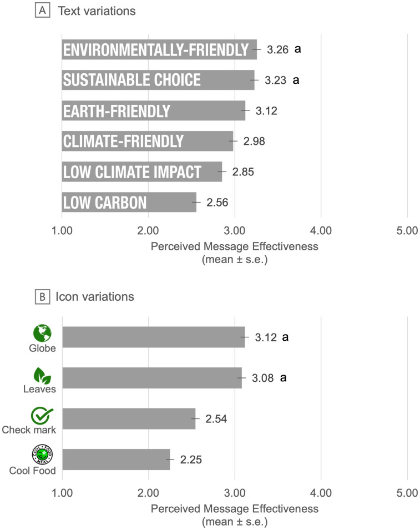Image resolution: width=420 pixels, height=530 pixels.
Task: Select the SUSTAINABLE CHOICE bar
Action: coord(158,80)
